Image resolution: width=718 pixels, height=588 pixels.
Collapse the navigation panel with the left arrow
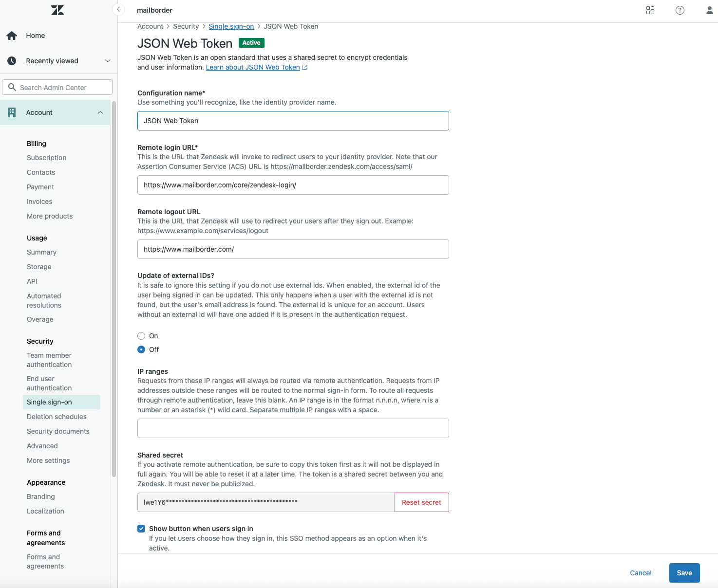pyautogui.click(x=118, y=9)
